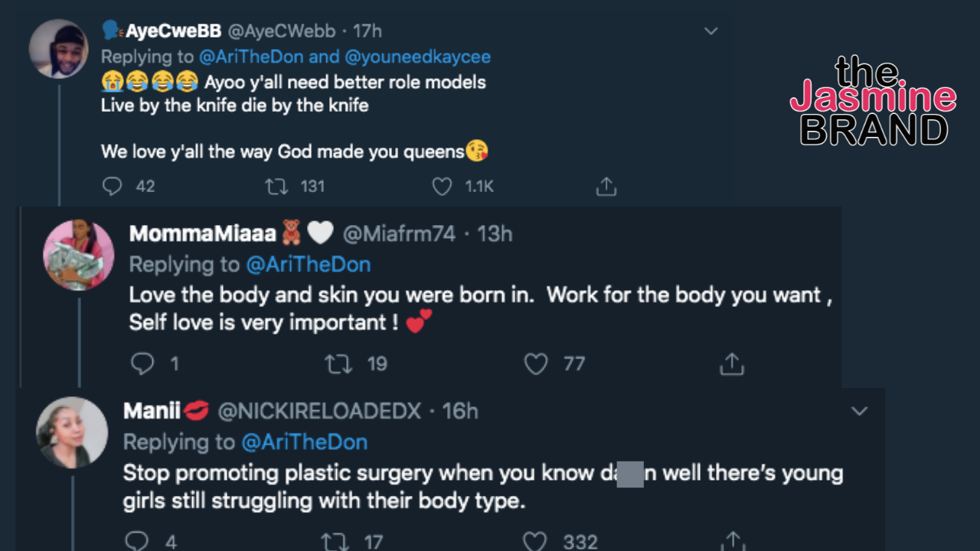Expand options chevron on Manii's tweet
The height and width of the screenshot is (551, 980).
pyautogui.click(x=860, y=411)
